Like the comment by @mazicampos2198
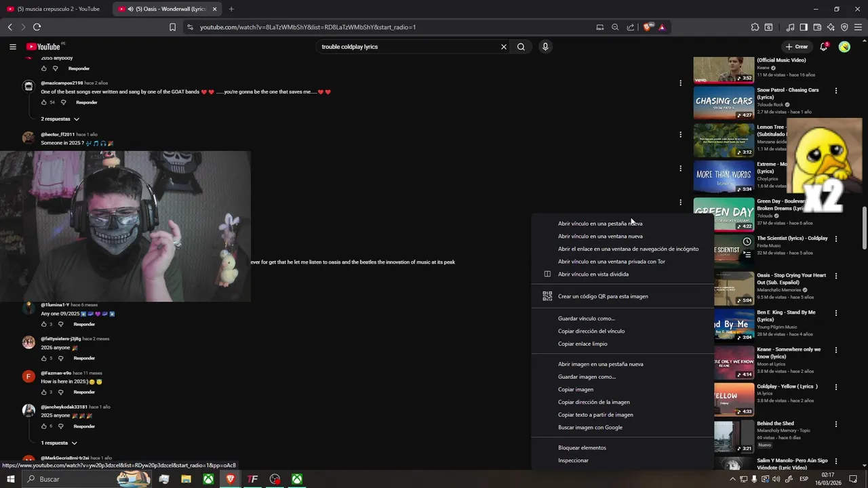The image size is (868, 488). pyautogui.click(x=44, y=102)
